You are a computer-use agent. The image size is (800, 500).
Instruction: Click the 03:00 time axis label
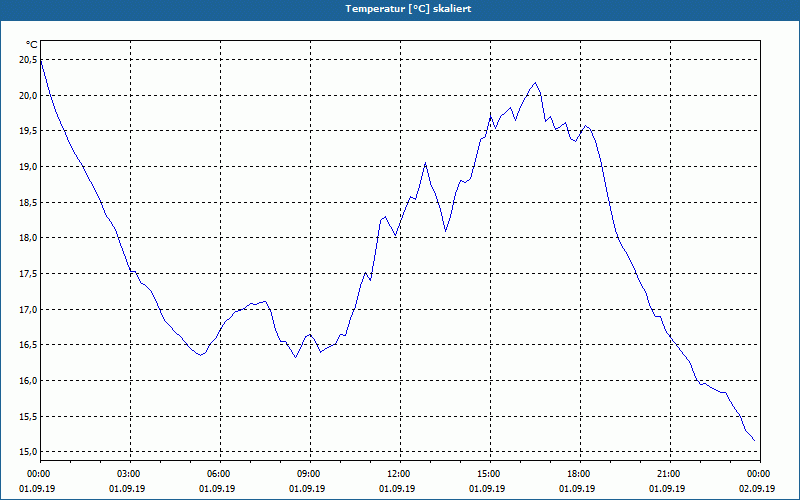click(x=131, y=474)
